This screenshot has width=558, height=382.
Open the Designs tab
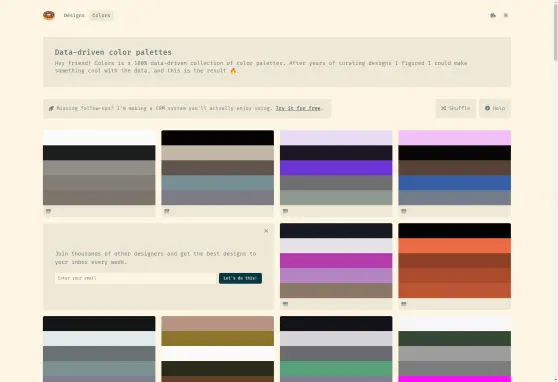pyautogui.click(x=74, y=15)
